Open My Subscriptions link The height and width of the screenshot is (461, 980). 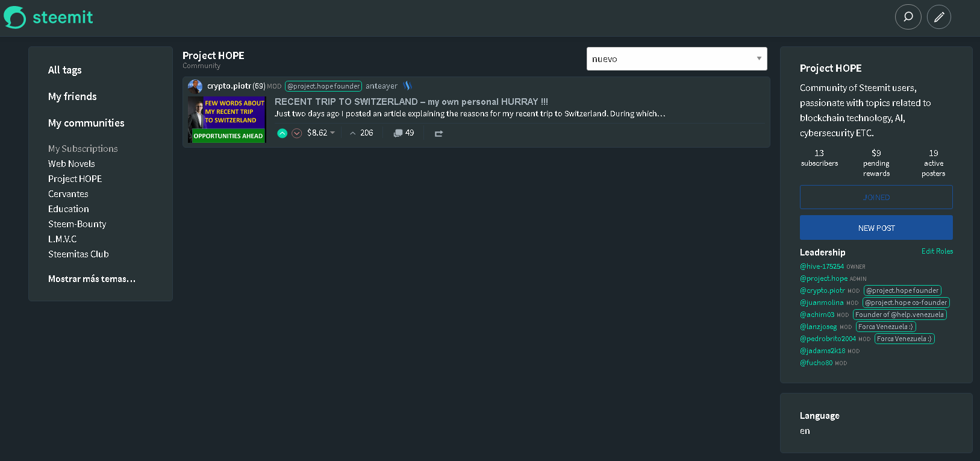pyautogui.click(x=83, y=149)
